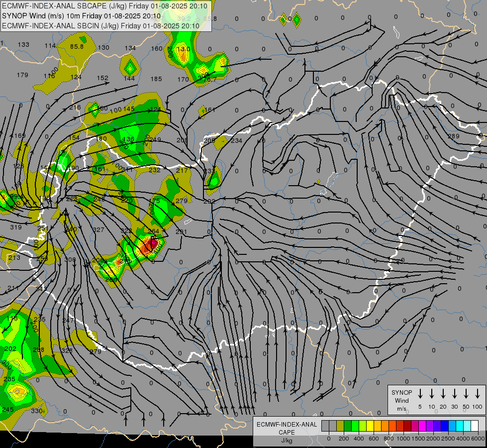Pick the olive CAPE legend swatch
Viewport: 487px width, 448px height.
point(340,426)
